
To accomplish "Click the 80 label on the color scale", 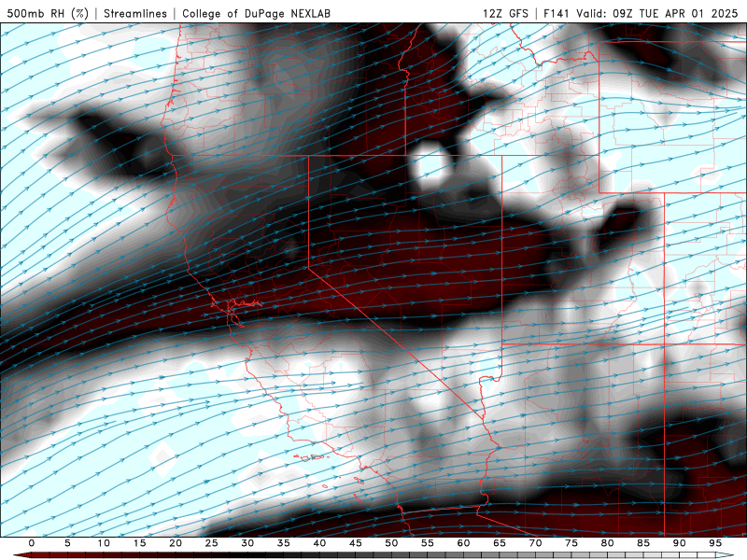I will click(608, 543).
